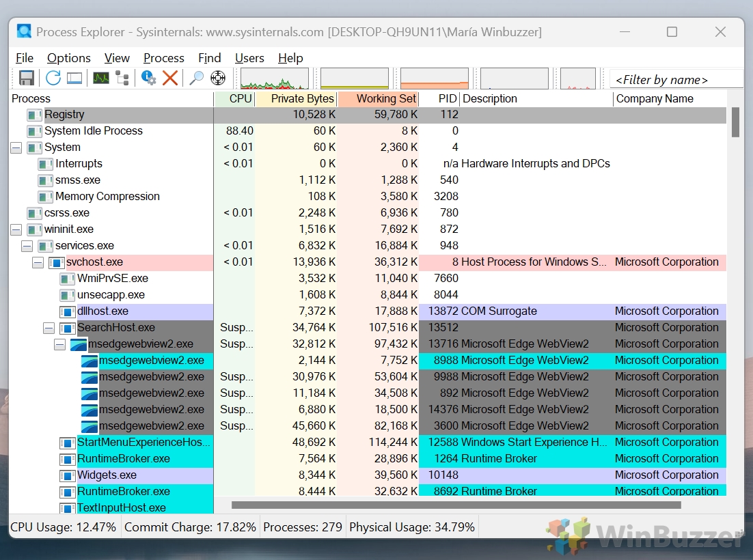
Task: Collapse the SearchHost.exe tree node
Action: coord(49,328)
